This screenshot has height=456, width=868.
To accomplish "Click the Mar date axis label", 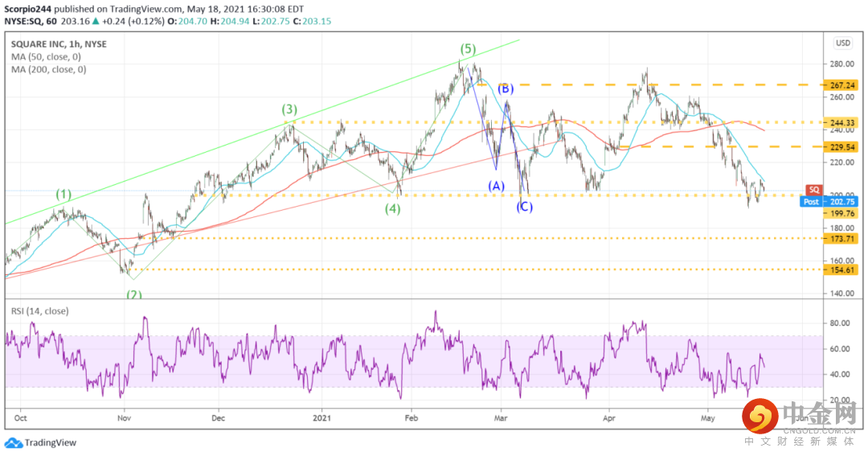I will (501, 417).
